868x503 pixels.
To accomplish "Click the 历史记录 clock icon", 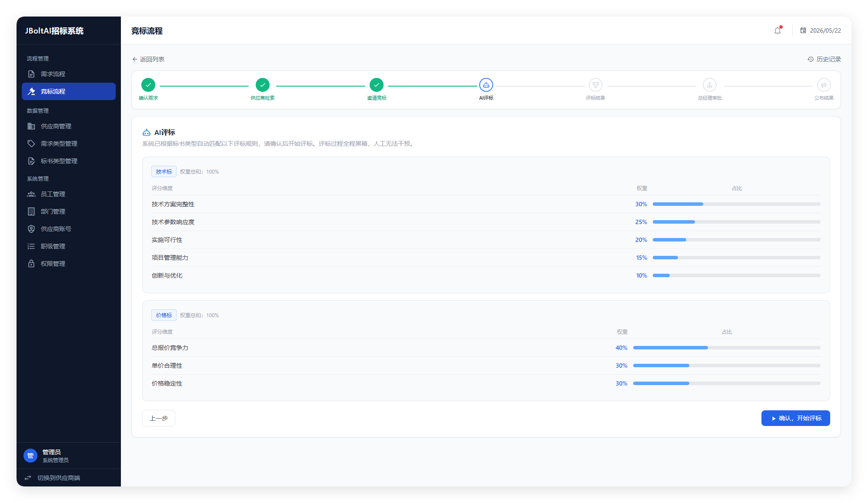I will click(x=811, y=59).
